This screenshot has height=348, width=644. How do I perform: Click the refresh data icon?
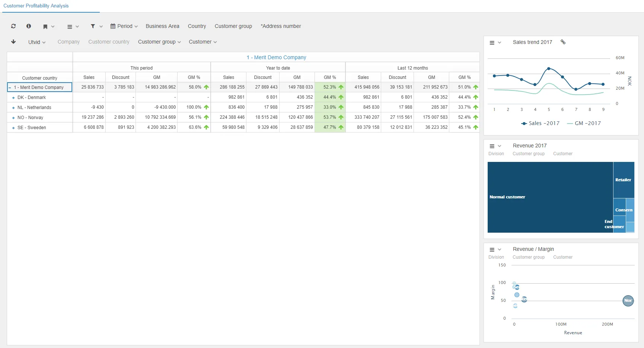pos(13,26)
